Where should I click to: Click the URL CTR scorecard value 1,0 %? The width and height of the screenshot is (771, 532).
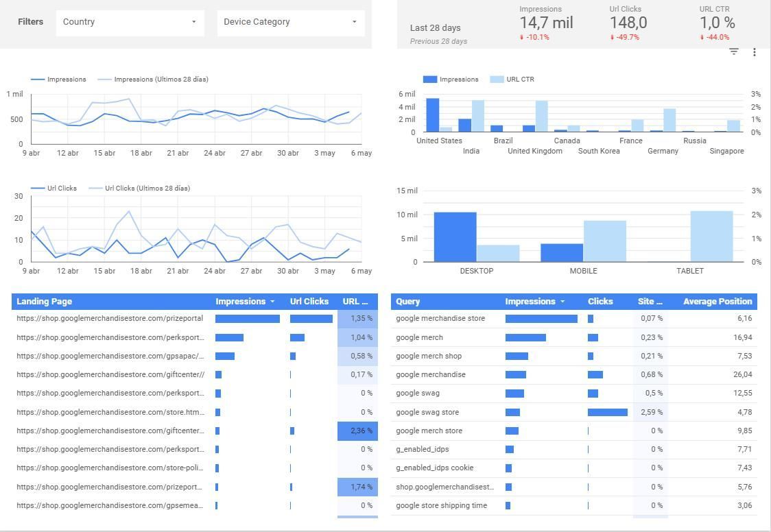pyautogui.click(x=717, y=23)
